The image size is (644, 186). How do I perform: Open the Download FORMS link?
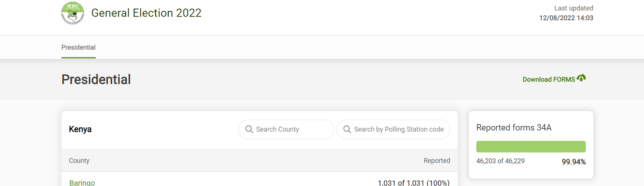coord(549,79)
